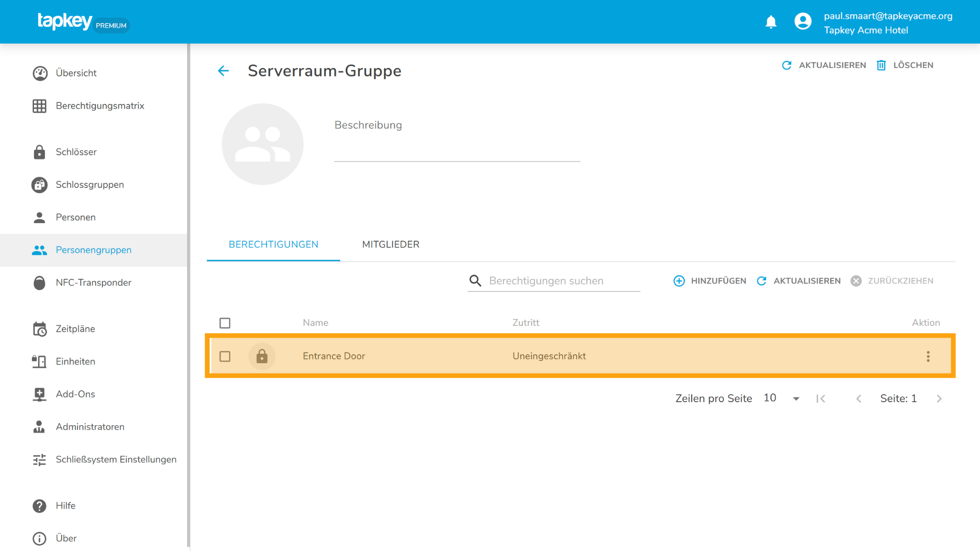Go to previous page
The image size is (980, 551).
pos(859,398)
